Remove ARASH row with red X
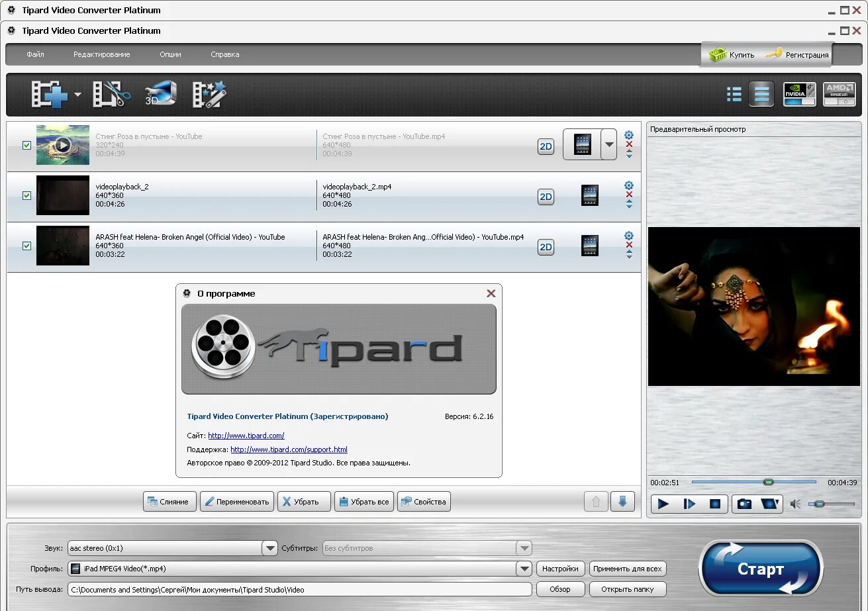868x611 pixels. (629, 245)
